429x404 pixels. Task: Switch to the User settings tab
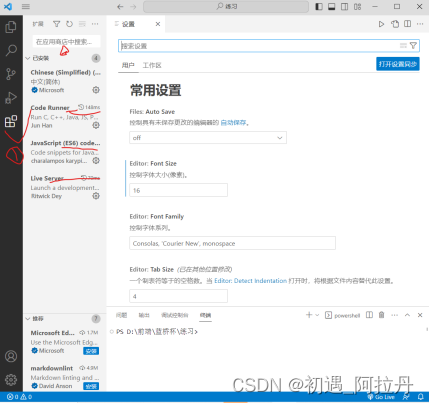tap(128, 65)
